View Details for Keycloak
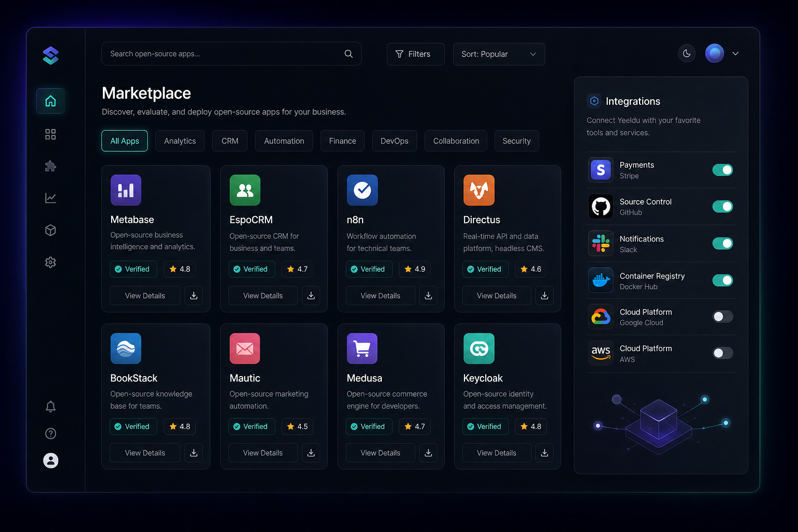This screenshot has height=532, width=798. click(x=497, y=453)
